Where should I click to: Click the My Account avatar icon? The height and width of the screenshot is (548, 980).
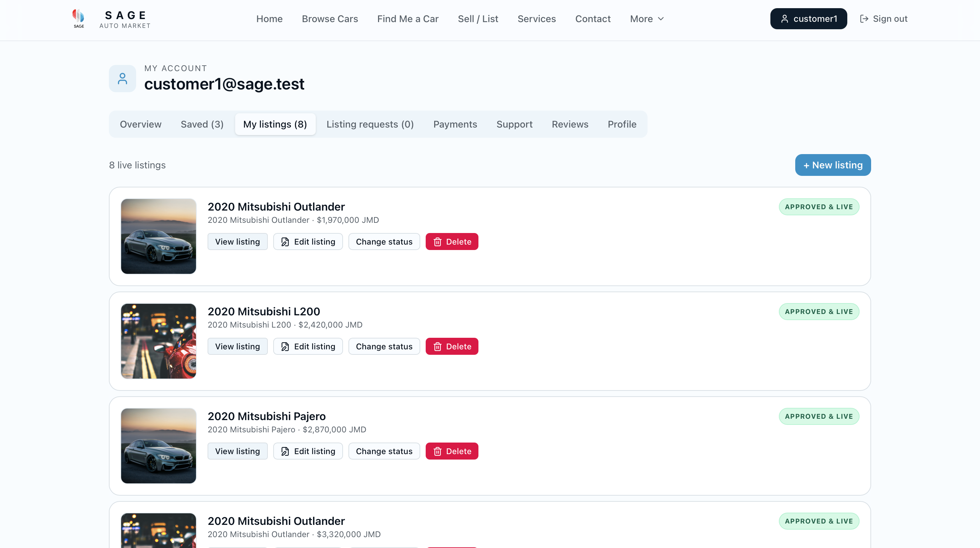[122, 79]
